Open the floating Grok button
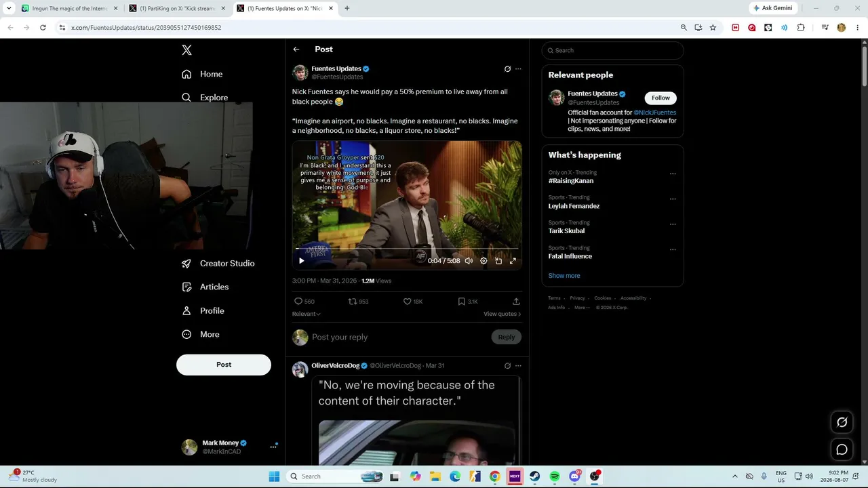This screenshot has width=868, height=488. click(842, 422)
